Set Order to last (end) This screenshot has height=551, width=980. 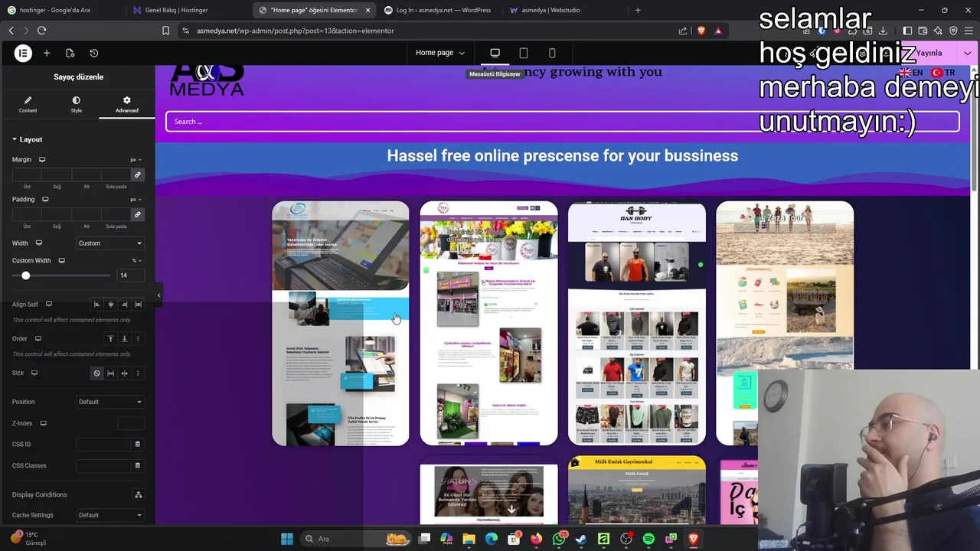(124, 338)
